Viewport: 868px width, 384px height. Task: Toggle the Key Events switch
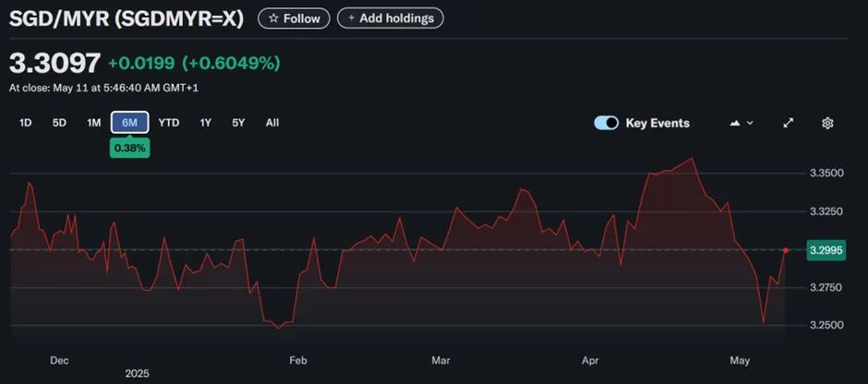point(606,123)
